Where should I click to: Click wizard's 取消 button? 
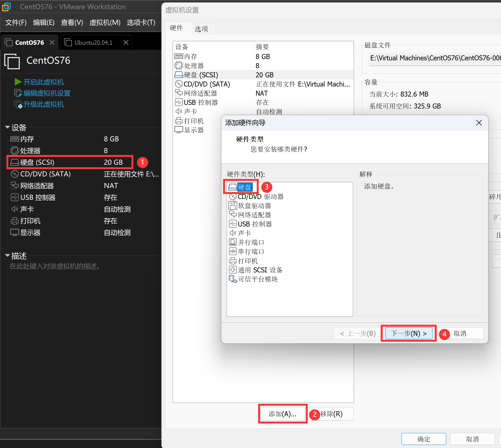pos(460,333)
